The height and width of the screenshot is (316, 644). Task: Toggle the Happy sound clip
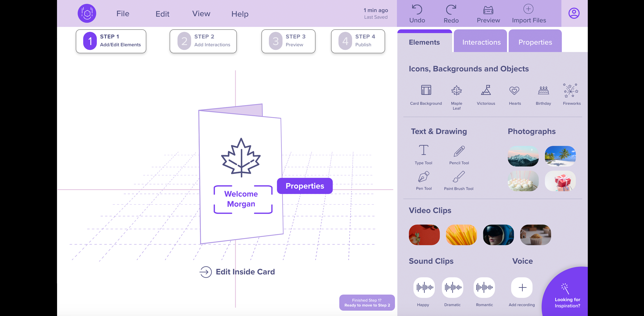coord(423,287)
